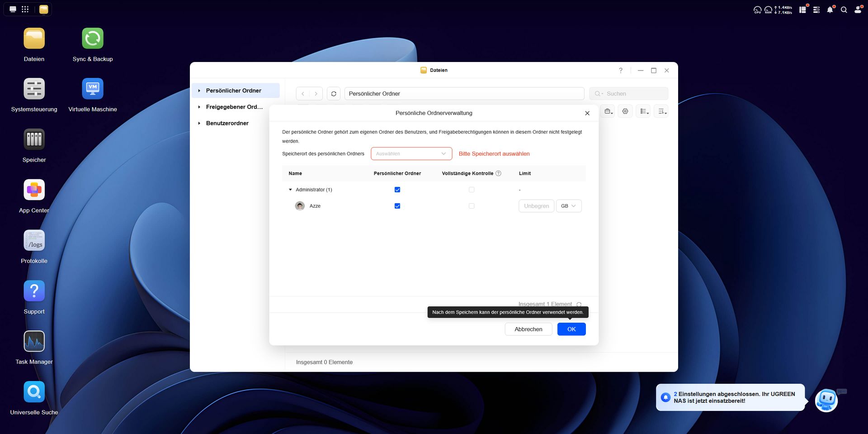
Task: Open Systemsteuerung from the desktop
Action: [34, 89]
